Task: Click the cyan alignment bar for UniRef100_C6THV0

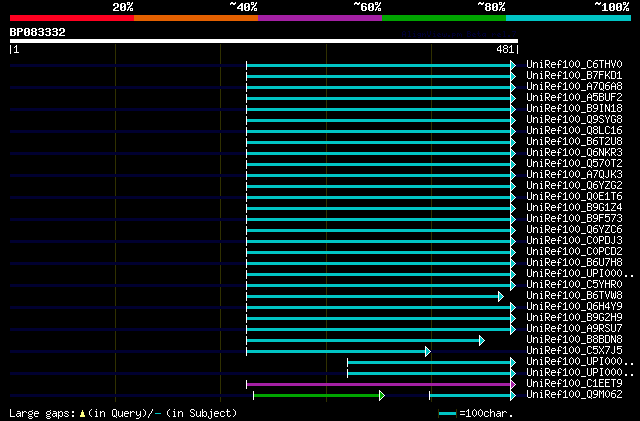Action: (x=379, y=66)
